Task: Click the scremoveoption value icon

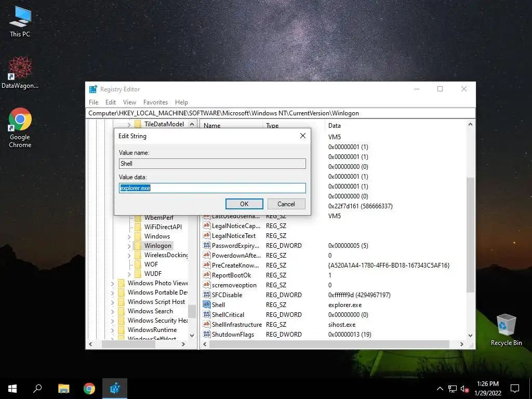Action: pyautogui.click(x=207, y=285)
